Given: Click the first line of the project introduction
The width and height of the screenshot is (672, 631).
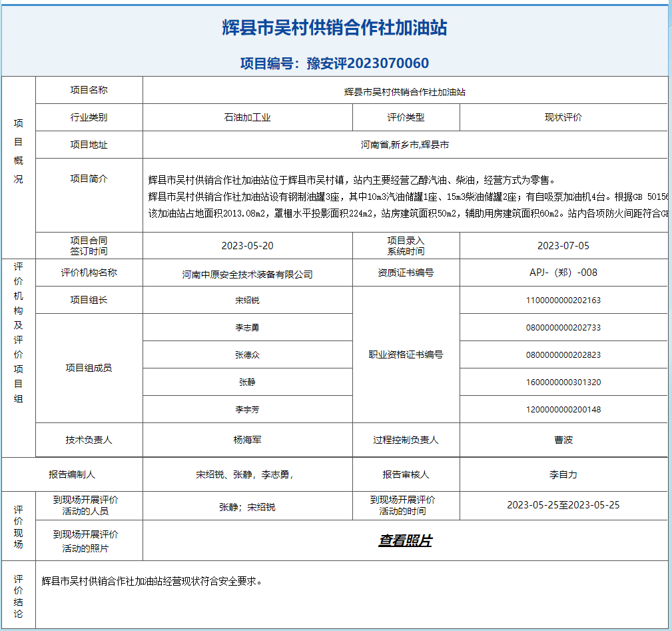Looking at the screenshot, I should (x=352, y=180).
